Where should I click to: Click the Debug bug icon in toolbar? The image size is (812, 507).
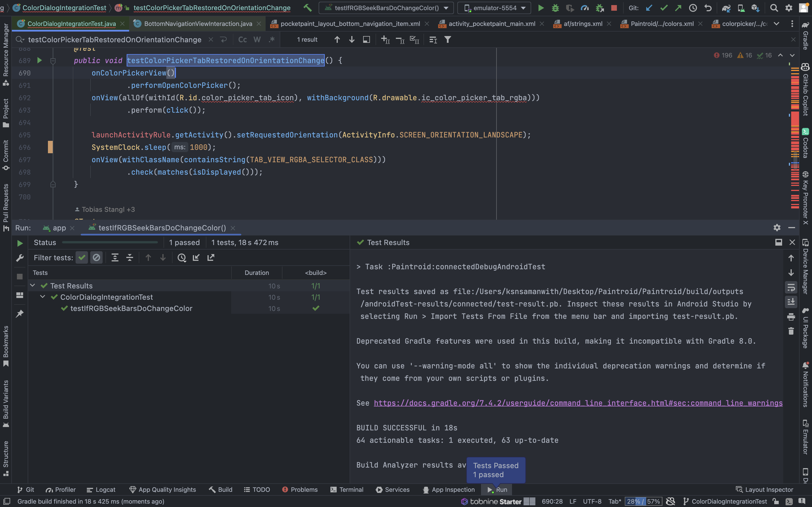555,8
